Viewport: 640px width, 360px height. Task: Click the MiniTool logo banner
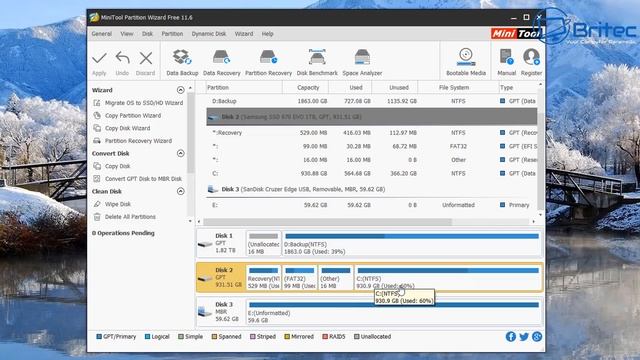(516, 33)
